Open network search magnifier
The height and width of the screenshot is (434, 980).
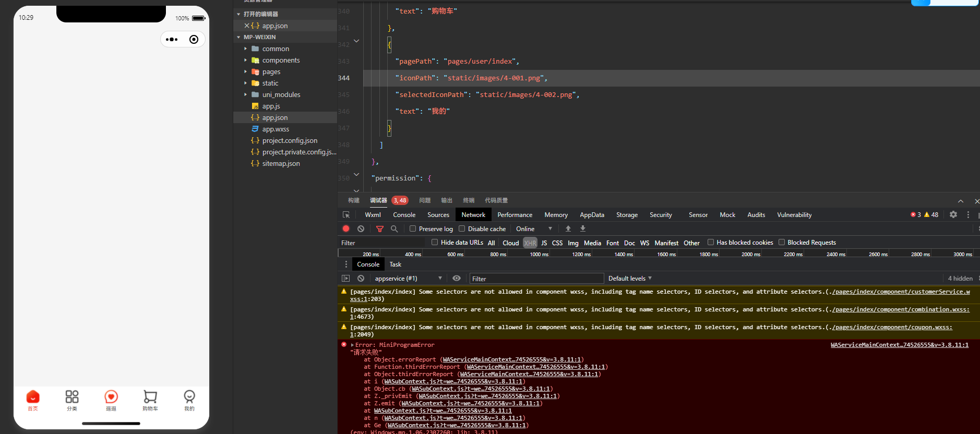coord(395,228)
